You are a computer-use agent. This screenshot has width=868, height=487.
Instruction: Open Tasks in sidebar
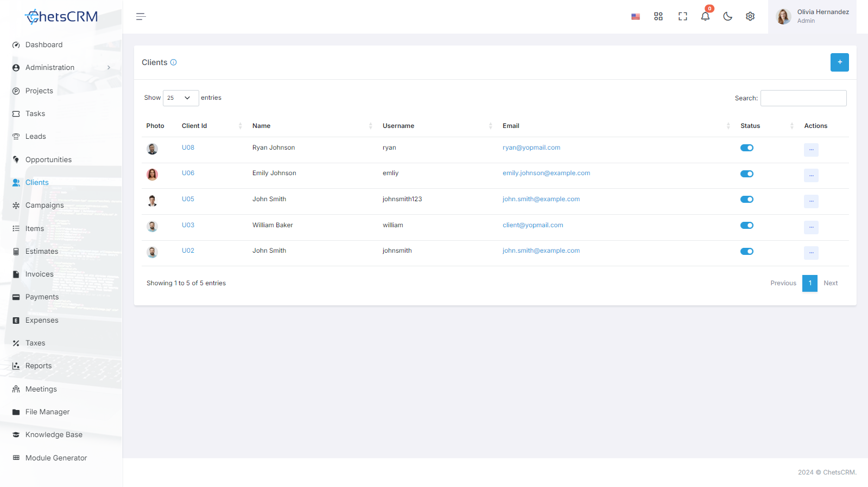(x=35, y=114)
